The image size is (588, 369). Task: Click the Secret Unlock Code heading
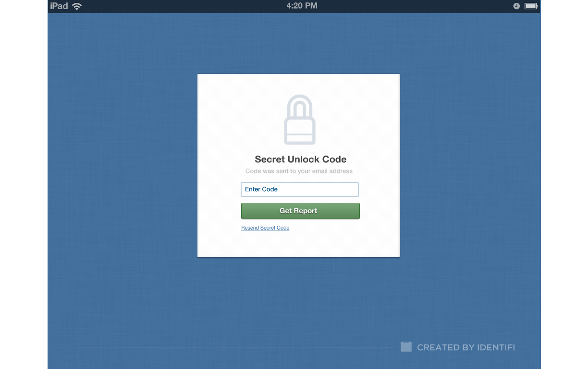301,160
